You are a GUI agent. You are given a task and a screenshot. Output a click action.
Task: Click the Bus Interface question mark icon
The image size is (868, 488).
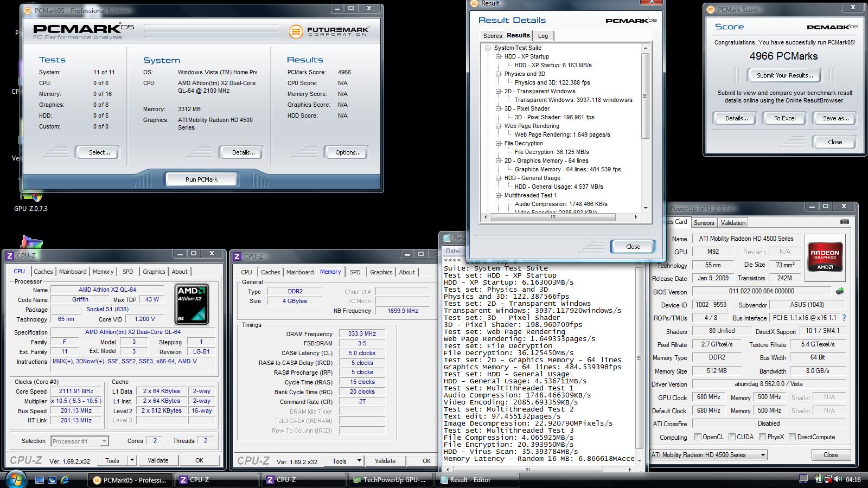point(844,318)
